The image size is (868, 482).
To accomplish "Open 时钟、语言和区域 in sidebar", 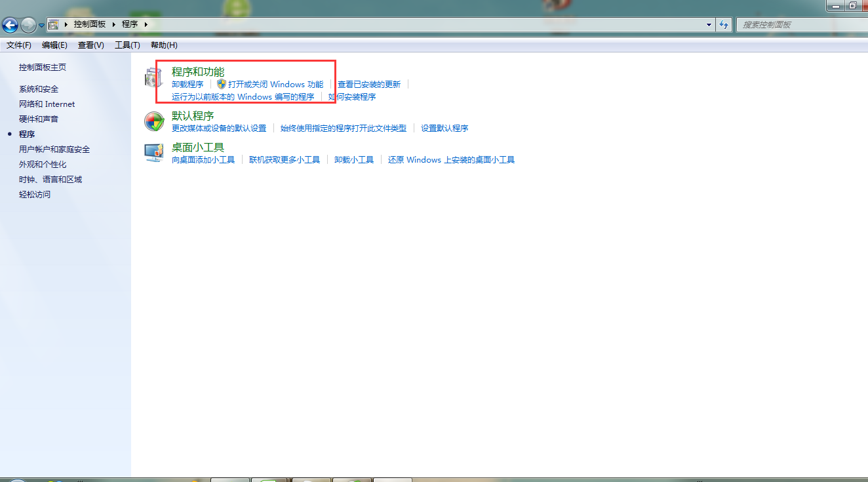I will (50, 180).
